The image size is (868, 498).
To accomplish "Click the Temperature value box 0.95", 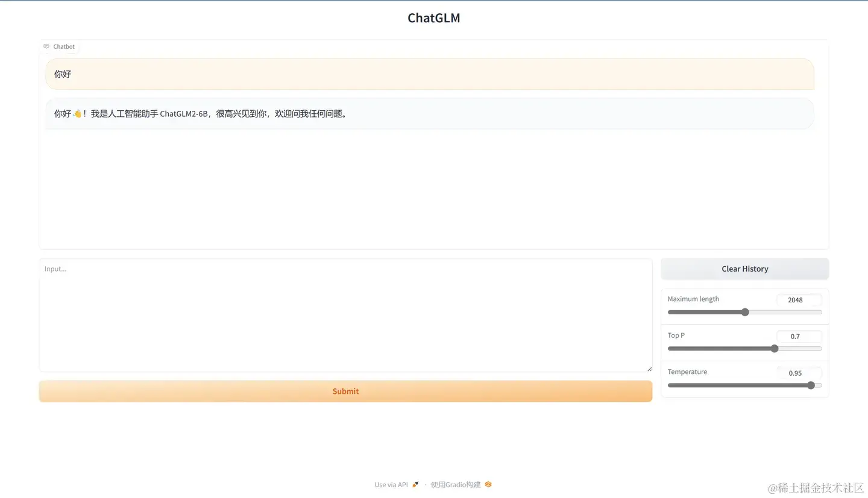I will pos(799,373).
